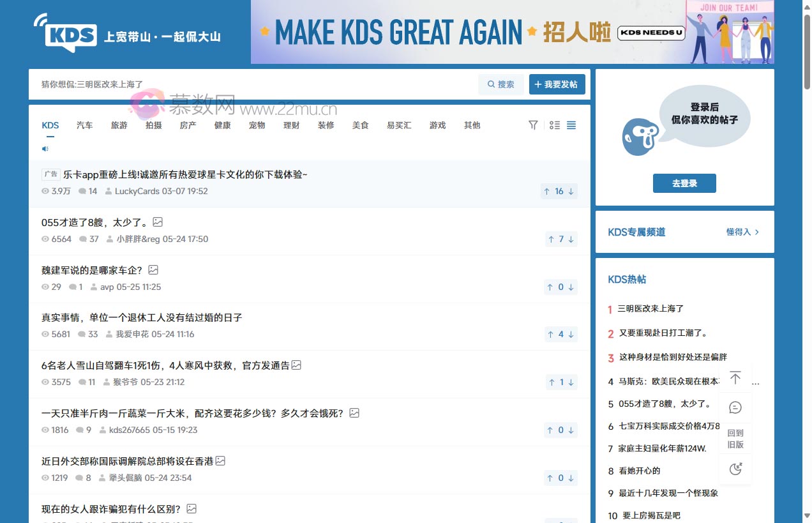Click the speaker announcement icon

(x=45, y=149)
